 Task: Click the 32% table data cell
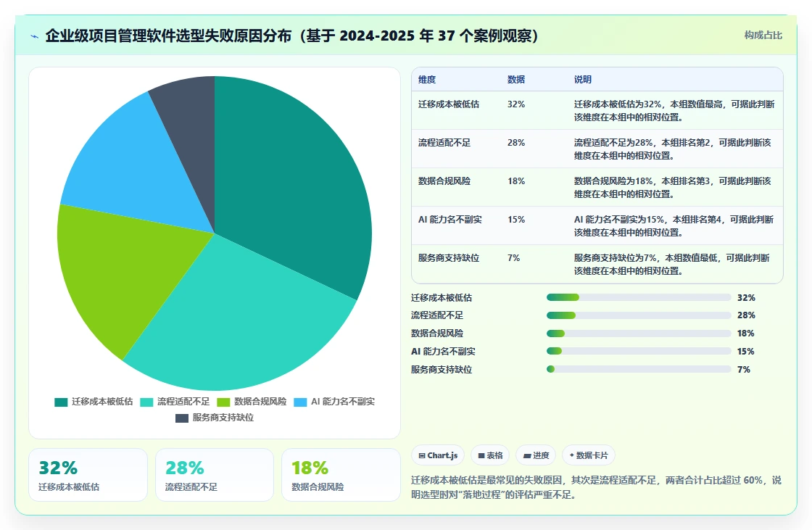tap(515, 104)
